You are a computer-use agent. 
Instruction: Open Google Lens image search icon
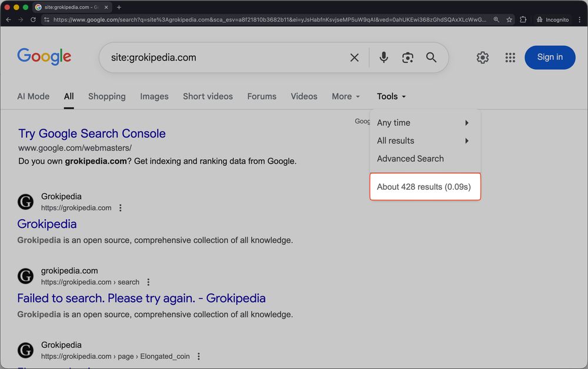click(407, 58)
